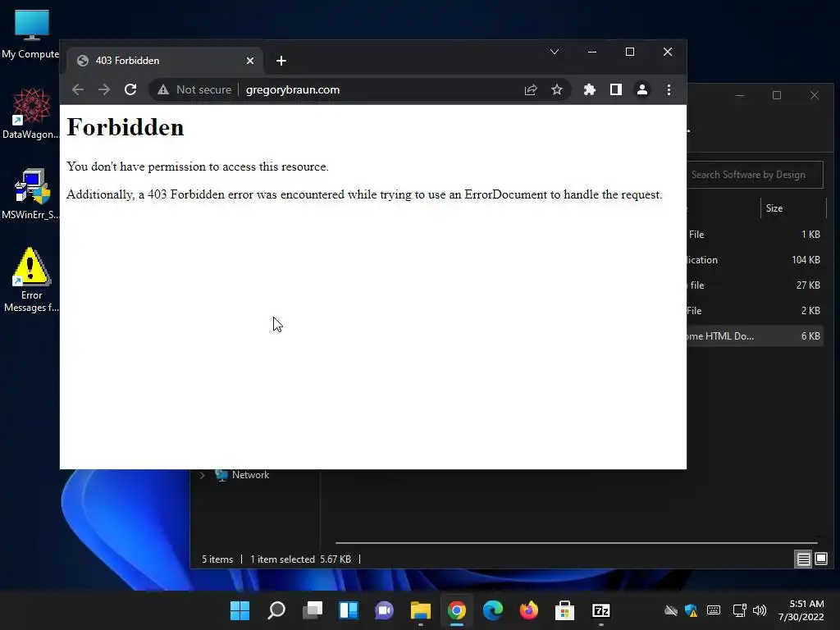Open taskbar Search

pos(276,610)
